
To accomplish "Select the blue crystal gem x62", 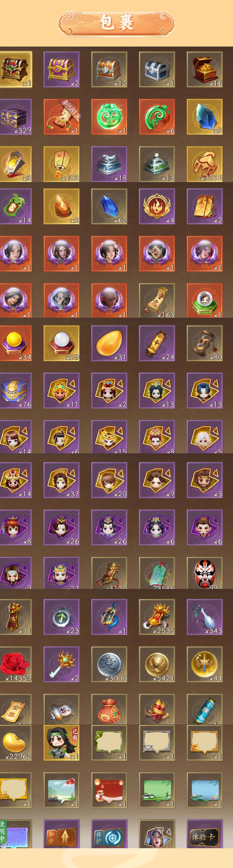I will 109,206.
